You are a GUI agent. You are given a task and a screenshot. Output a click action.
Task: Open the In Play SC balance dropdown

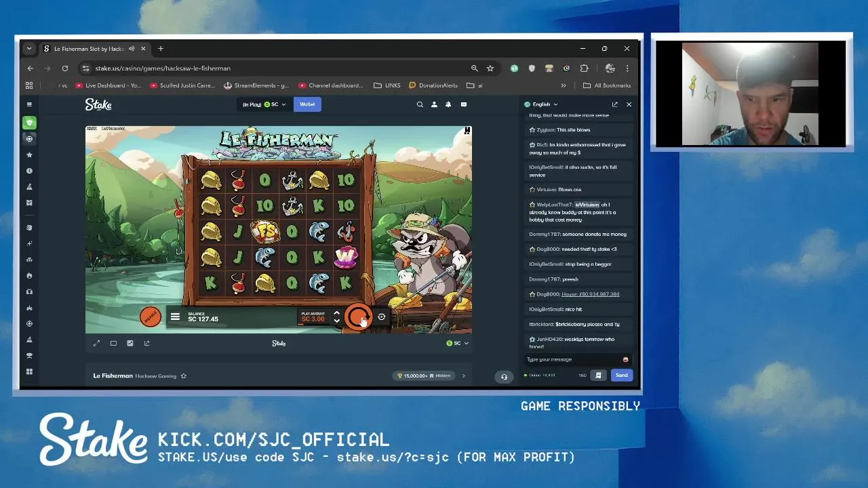click(x=264, y=104)
